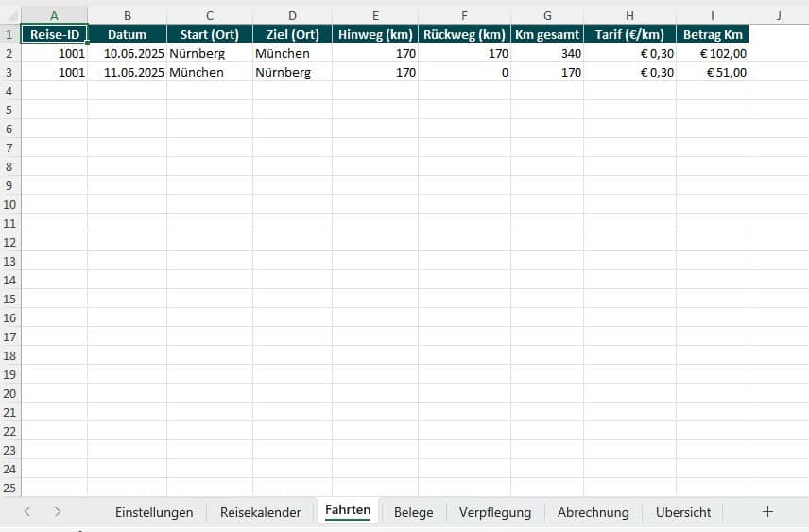Screen dimensions: 809x532
Task: Select the date cell 11.06.2025
Action: pyautogui.click(x=127, y=73)
